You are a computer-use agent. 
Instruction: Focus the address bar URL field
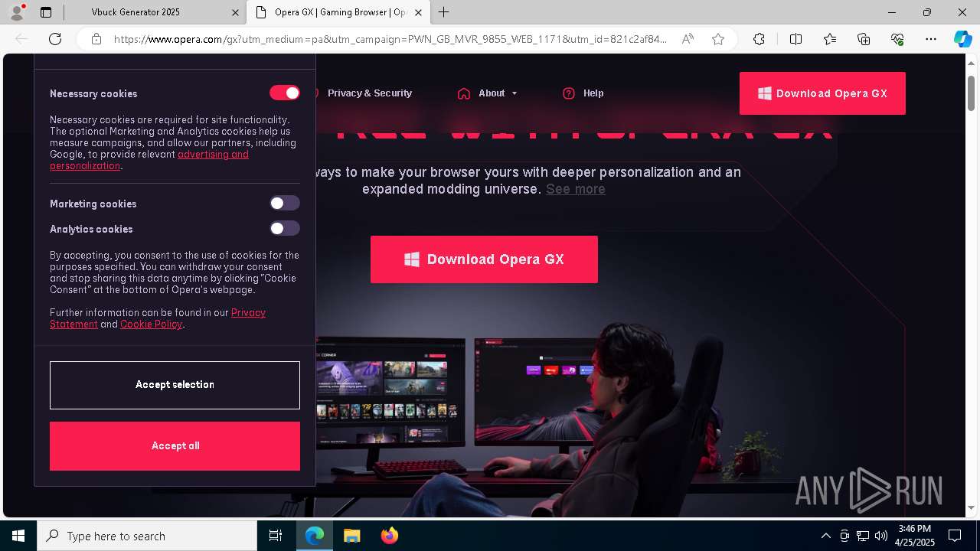(390, 39)
